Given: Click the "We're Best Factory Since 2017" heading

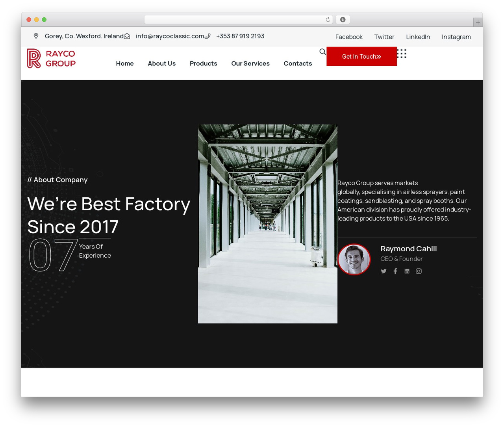Looking at the screenshot, I should [x=109, y=215].
